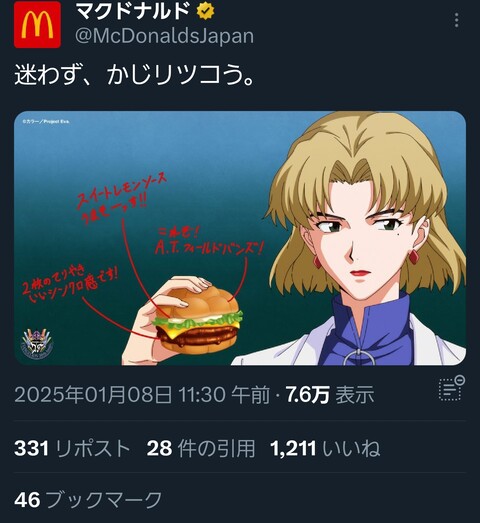Click the 2枚のてりやき handwritten note

(x=70, y=282)
